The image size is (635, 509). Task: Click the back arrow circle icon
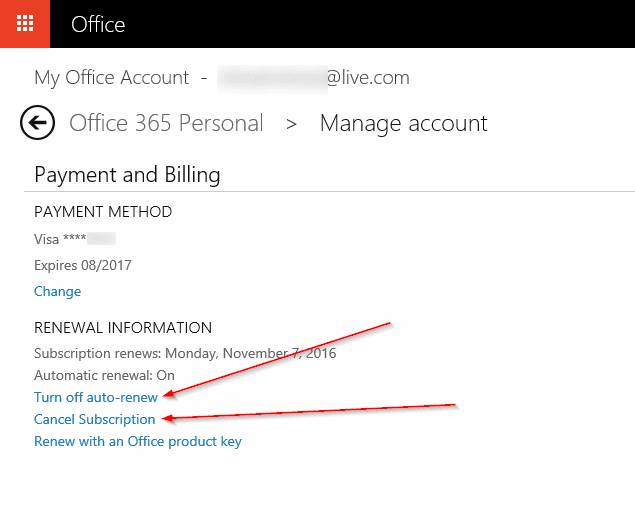coord(37,123)
